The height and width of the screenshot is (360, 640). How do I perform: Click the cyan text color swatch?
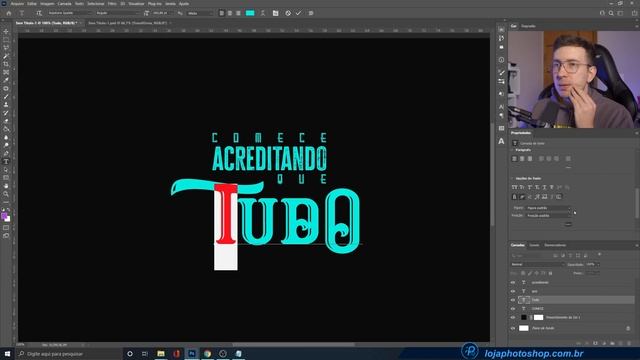point(250,13)
